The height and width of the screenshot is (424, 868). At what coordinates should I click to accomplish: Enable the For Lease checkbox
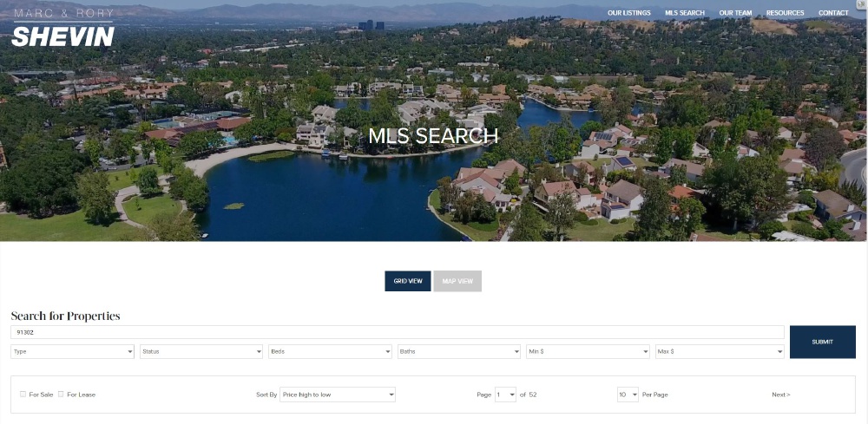[61, 395]
